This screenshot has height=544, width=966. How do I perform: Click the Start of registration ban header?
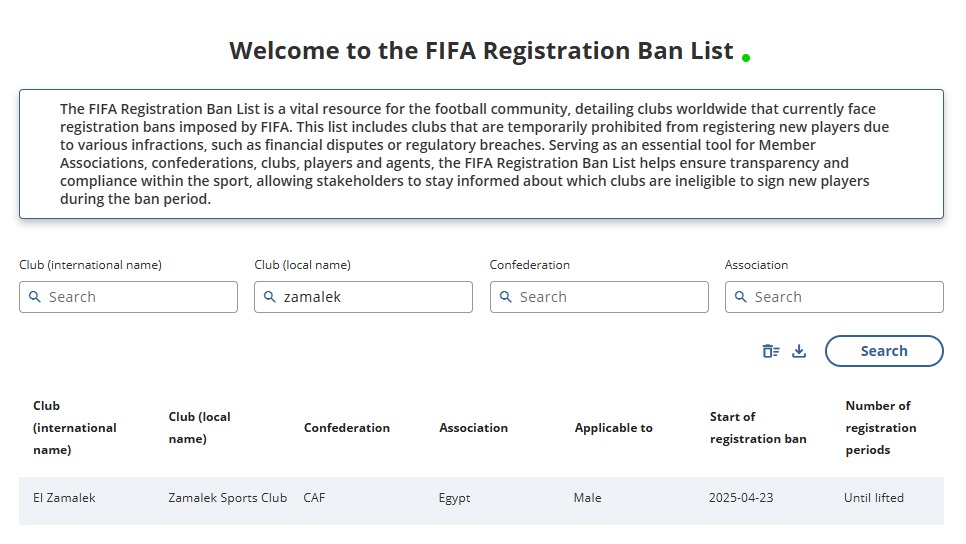point(757,428)
